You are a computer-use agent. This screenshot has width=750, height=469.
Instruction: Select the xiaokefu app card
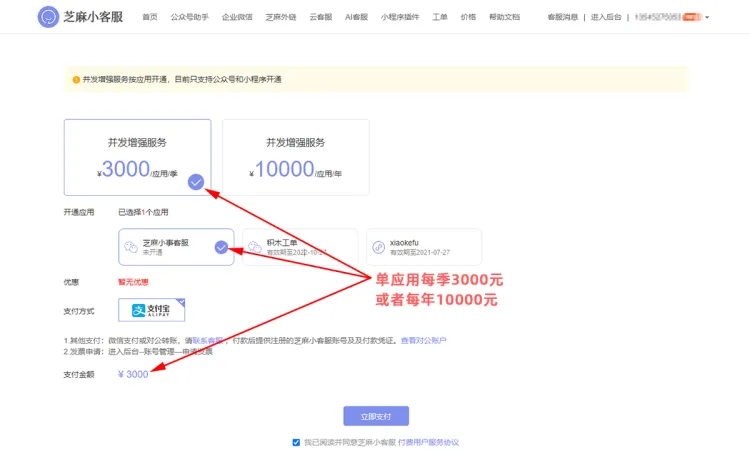coord(424,247)
